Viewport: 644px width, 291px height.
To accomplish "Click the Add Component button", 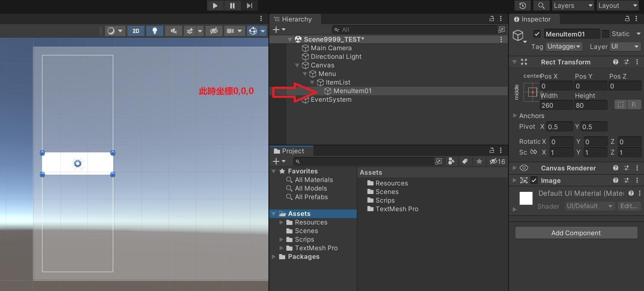I will (576, 233).
